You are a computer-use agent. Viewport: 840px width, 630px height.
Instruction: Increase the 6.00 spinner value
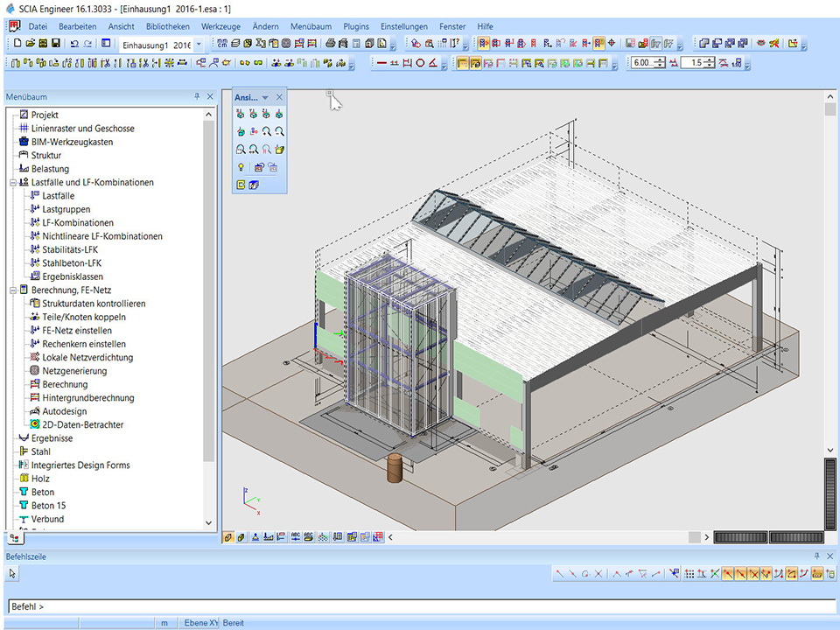pyautogui.click(x=659, y=59)
